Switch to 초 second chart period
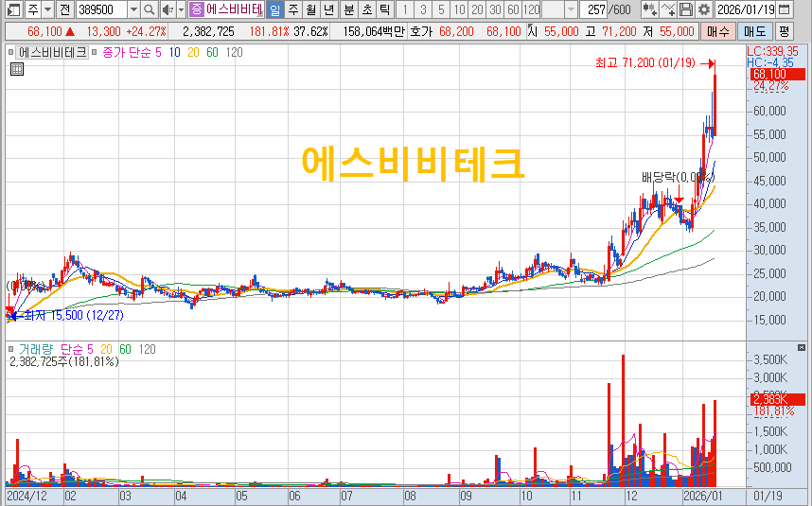Image resolution: width=812 pixels, height=506 pixels. (x=367, y=9)
